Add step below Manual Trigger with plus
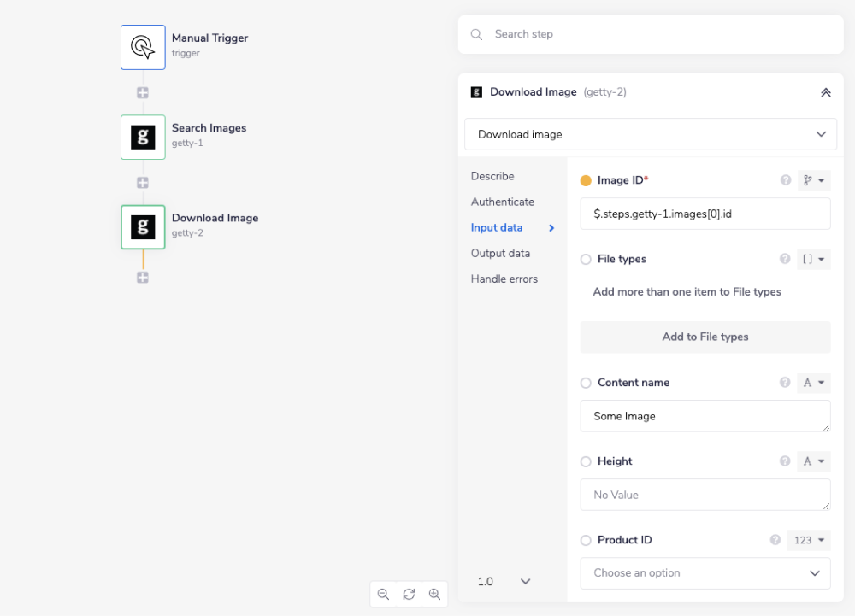The image size is (855, 616). 143,92
